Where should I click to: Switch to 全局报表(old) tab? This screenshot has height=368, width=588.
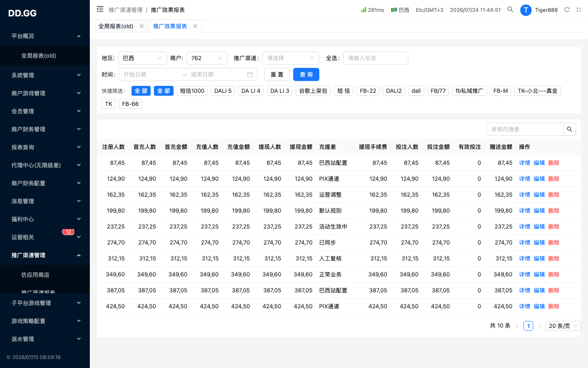point(116,26)
